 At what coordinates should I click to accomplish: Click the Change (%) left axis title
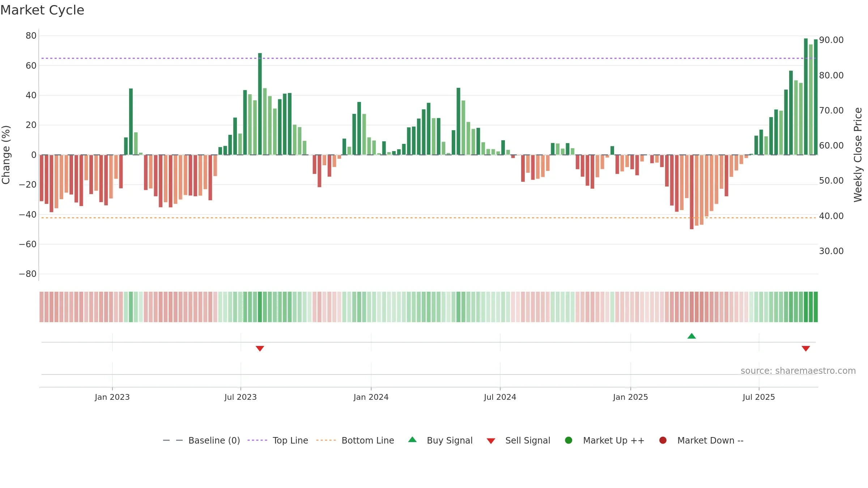pyautogui.click(x=6, y=155)
